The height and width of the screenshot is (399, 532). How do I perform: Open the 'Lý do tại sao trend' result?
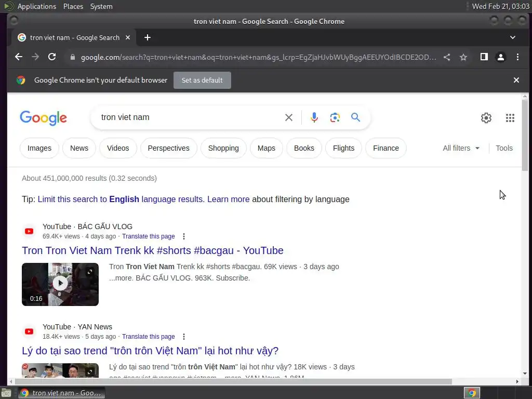(x=150, y=351)
